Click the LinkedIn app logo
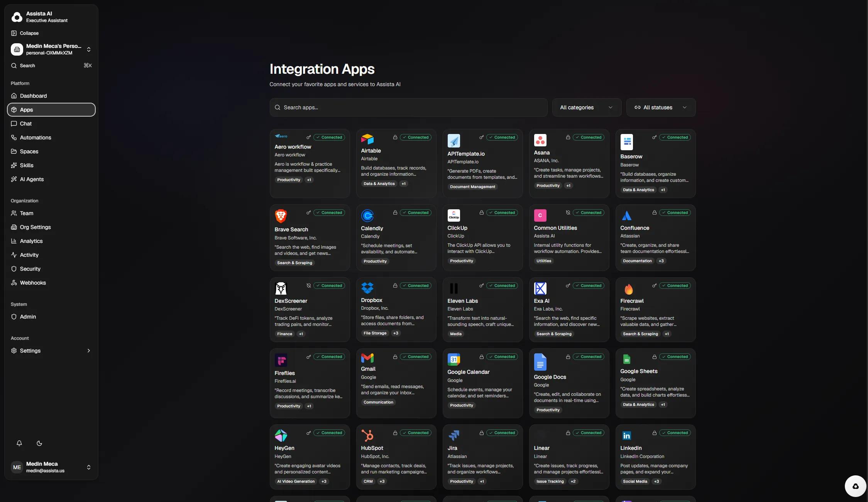 626,436
